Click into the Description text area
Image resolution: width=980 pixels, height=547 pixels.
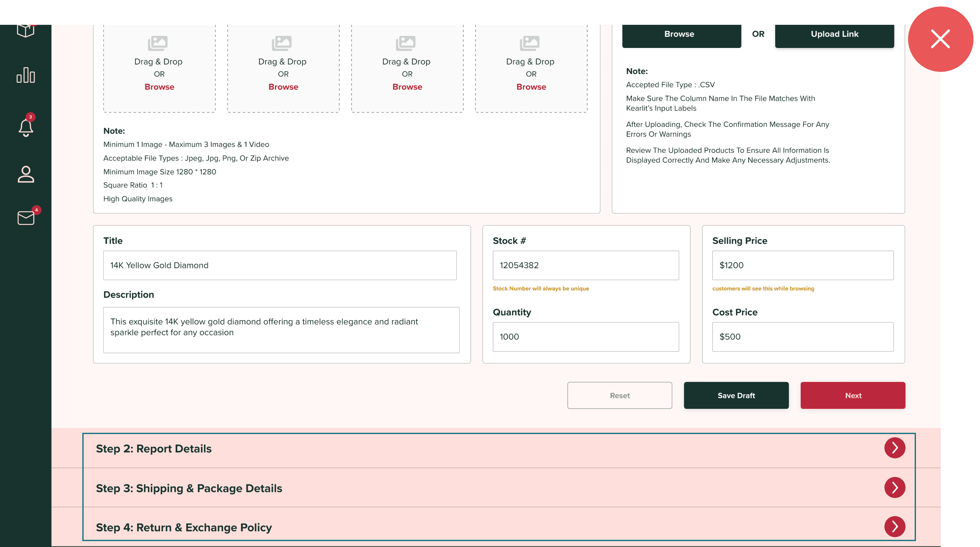281,330
